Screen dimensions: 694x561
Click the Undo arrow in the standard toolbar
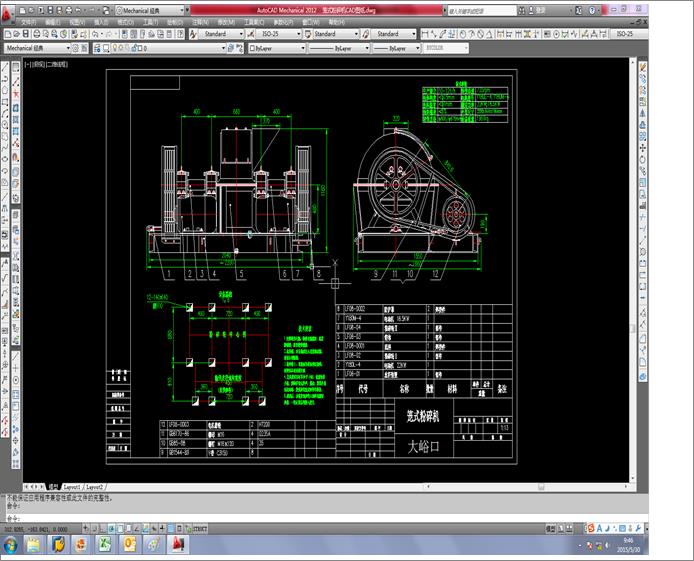click(x=95, y=34)
